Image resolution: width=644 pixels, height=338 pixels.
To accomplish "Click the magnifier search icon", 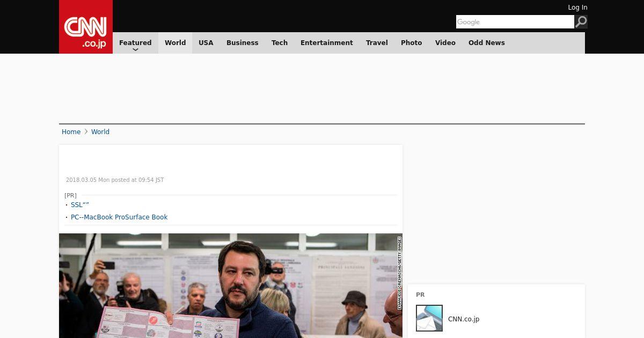I will (x=581, y=21).
